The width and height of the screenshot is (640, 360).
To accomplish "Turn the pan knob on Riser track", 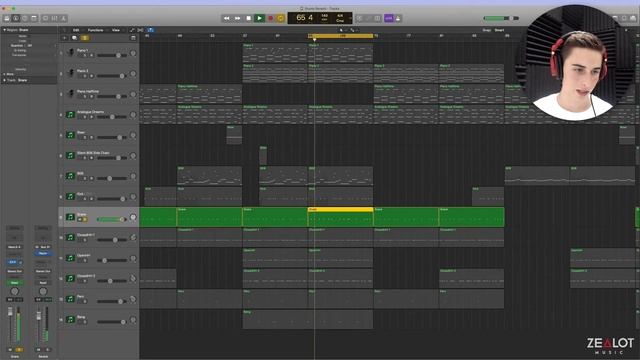I will click(x=133, y=135).
